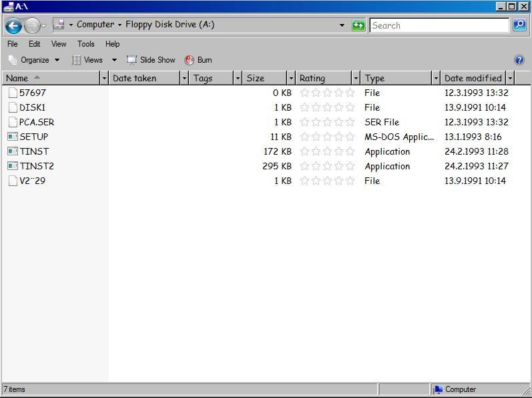532x398 pixels.
Task: Click the file name PCA.SER
Action: click(x=37, y=122)
